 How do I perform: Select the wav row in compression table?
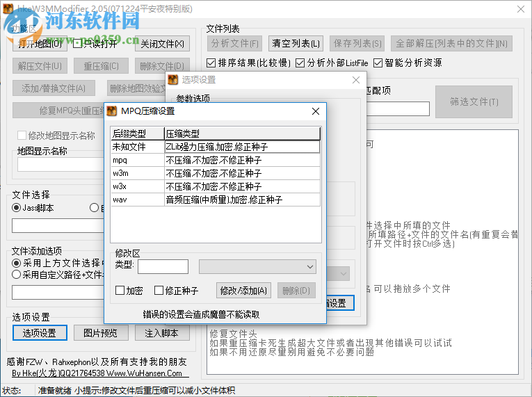click(216, 200)
